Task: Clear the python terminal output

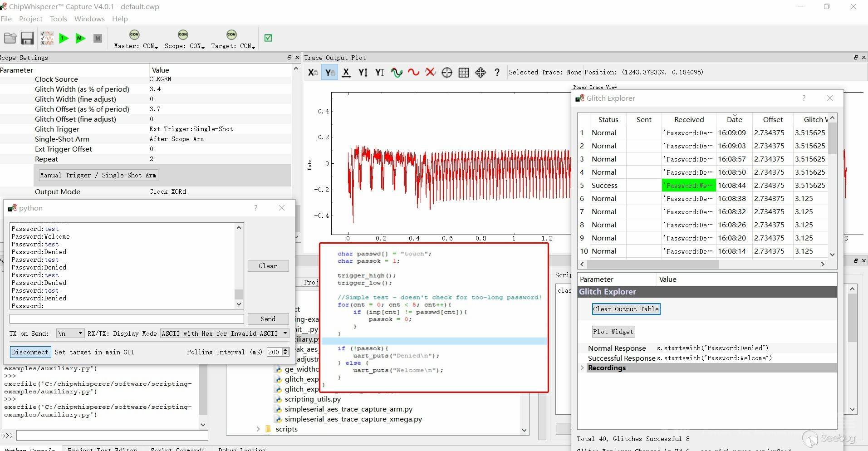Action: tap(268, 266)
